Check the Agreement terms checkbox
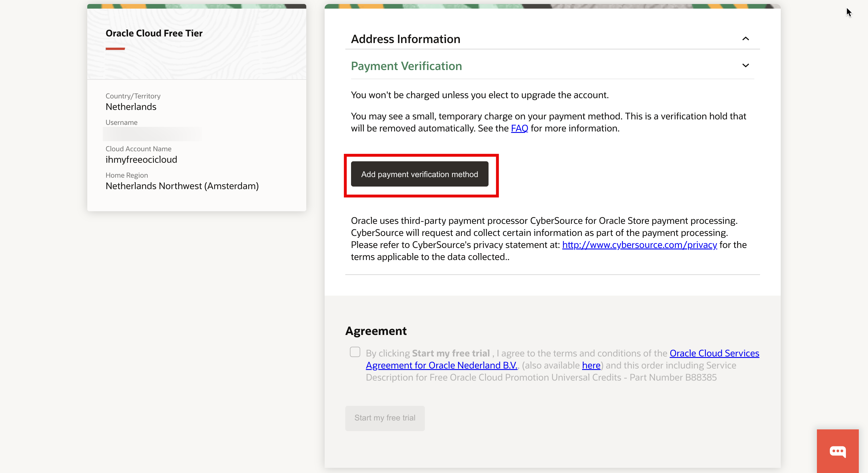The image size is (868, 473). click(x=355, y=352)
